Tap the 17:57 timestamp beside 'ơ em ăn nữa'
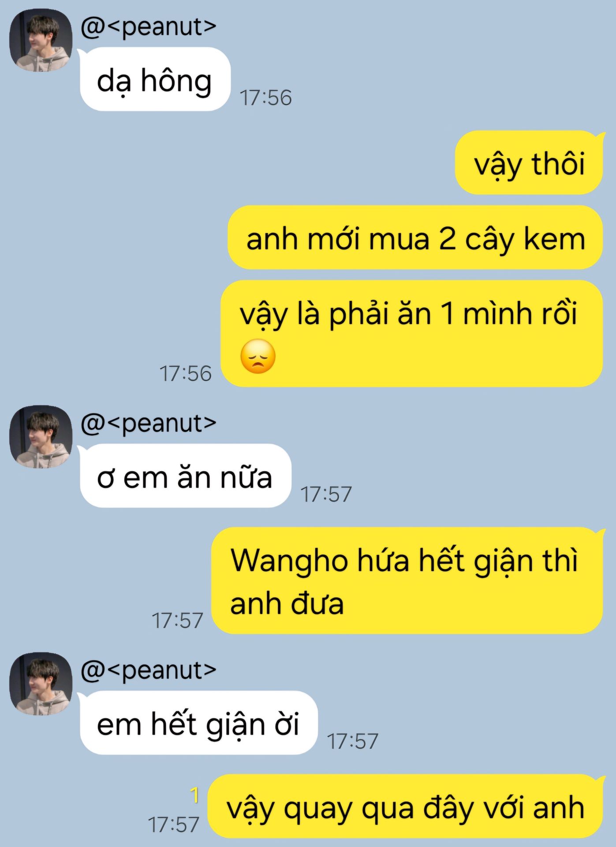 326,494
